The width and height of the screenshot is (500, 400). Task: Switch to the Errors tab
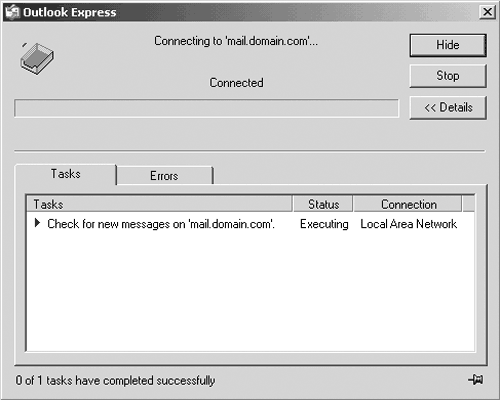pyautogui.click(x=165, y=176)
